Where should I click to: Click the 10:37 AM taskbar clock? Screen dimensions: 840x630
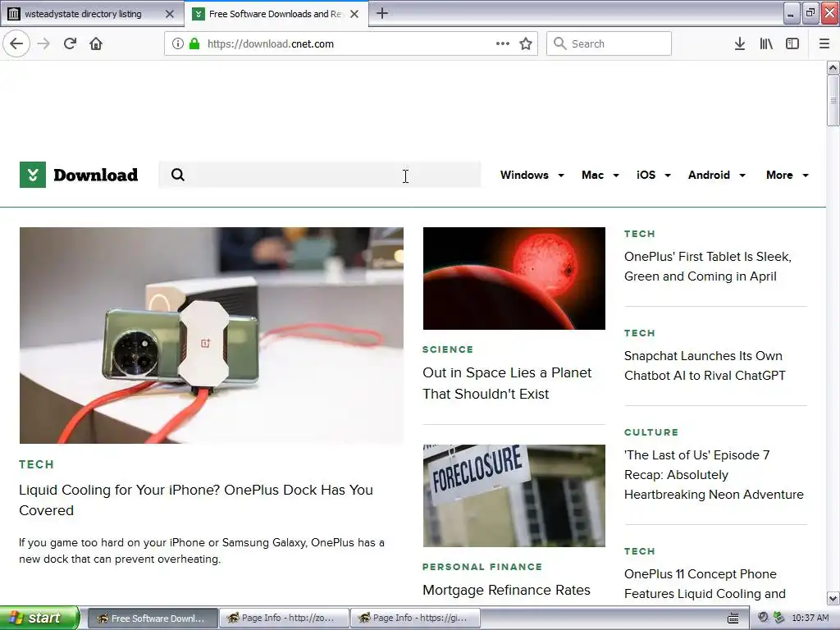810,618
